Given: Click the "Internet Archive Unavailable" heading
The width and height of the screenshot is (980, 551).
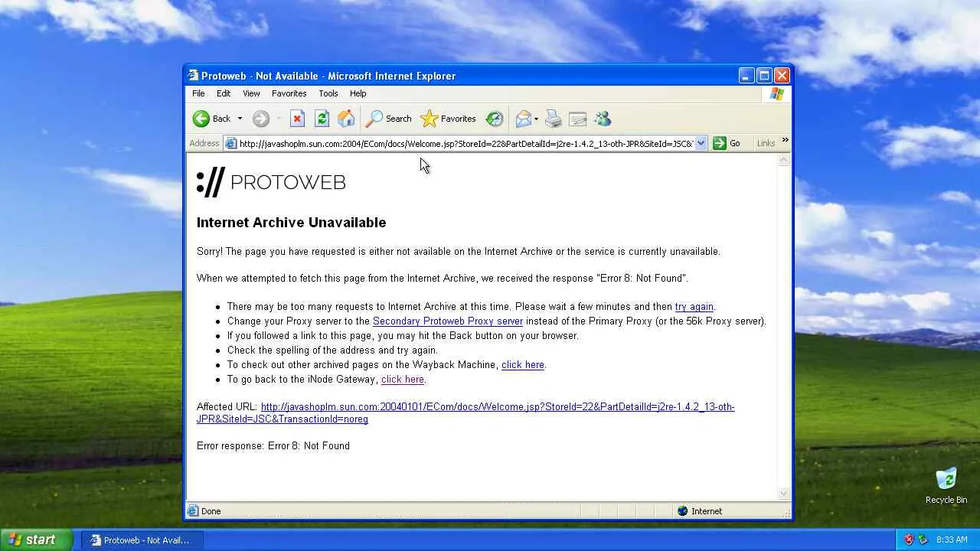Looking at the screenshot, I should 291,223.
